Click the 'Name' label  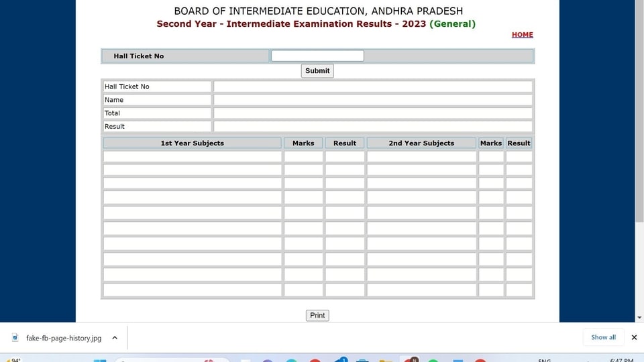[114, 100]
